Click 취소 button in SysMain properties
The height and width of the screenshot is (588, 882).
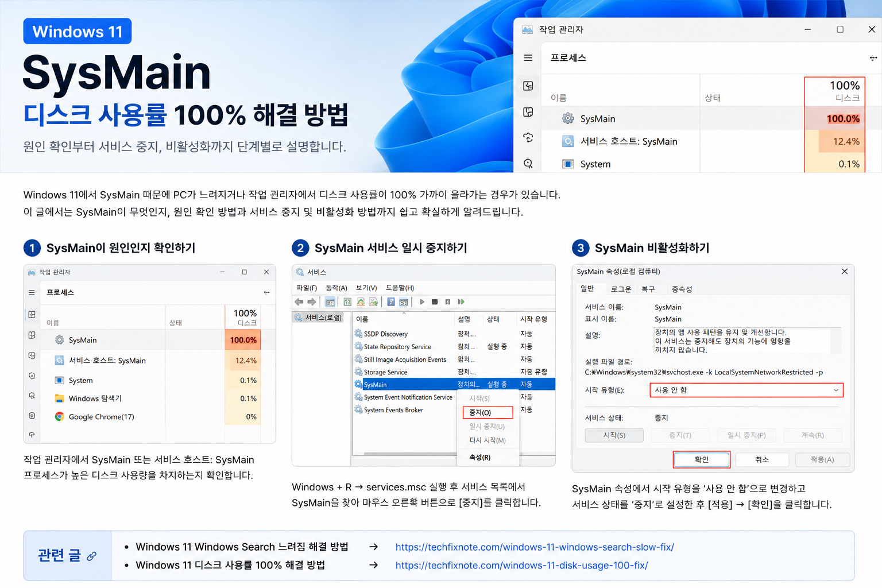click(x=762, y=459)
